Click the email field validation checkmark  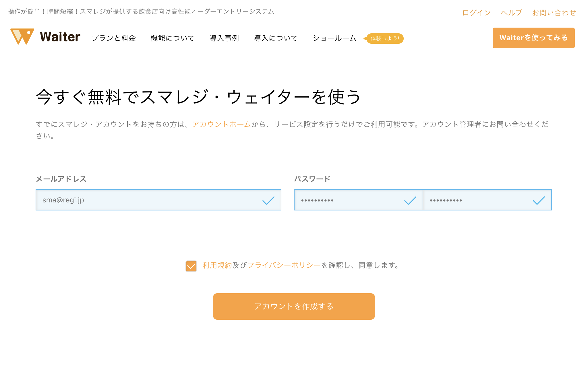pyautogui.click(x=268, y=200)
